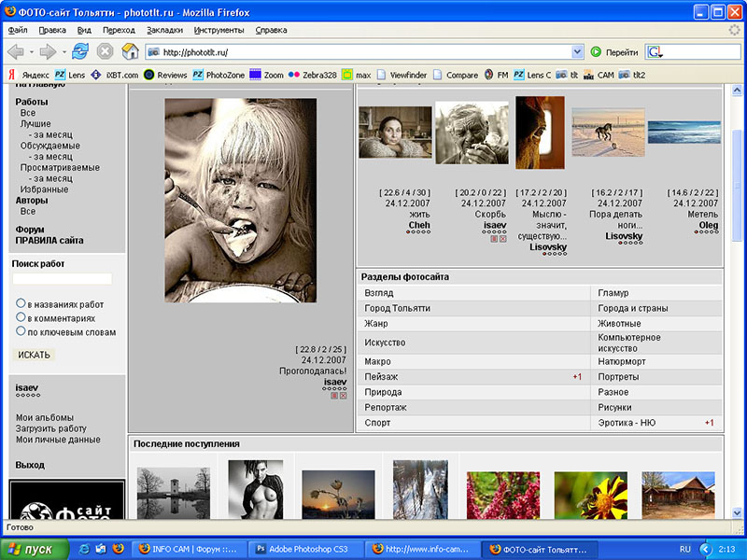The height and width of the screenshot is (560, 747).
Task: Click the Загрузить работу link
Action: pos(51,428)
